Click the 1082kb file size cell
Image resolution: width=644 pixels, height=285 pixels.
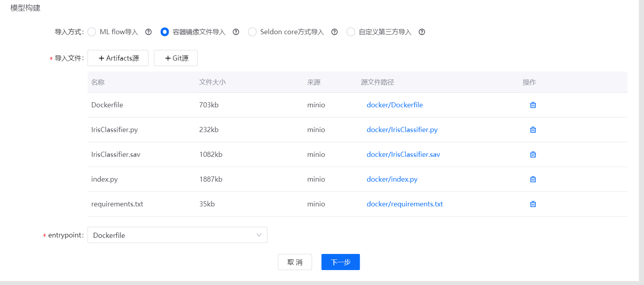point(211,154)
